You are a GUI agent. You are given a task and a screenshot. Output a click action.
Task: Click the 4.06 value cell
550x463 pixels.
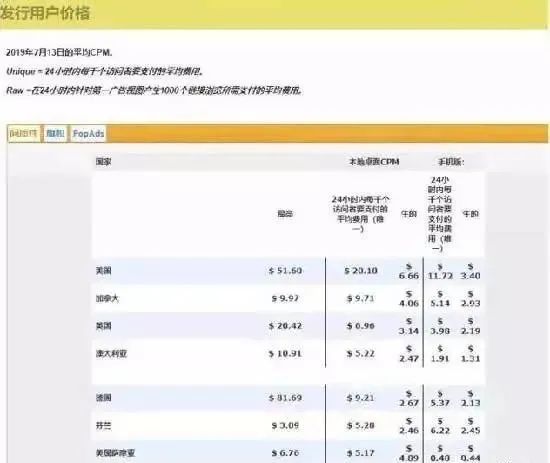point(409,299)
